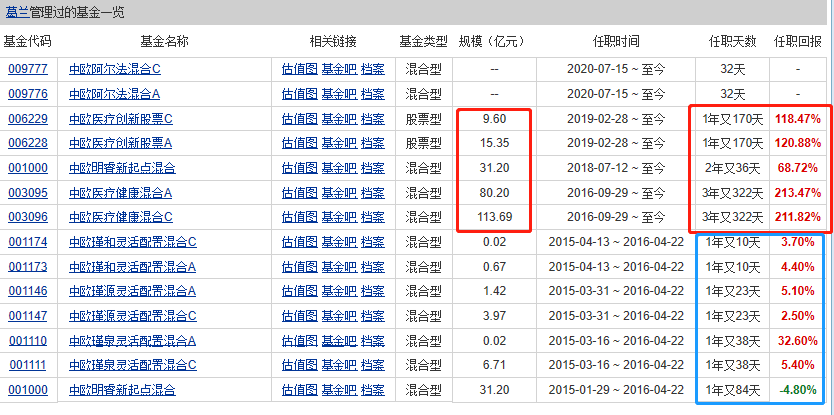The width and height of the screenshot is (834, 415).
Task: Open the 中欧医疗创新股票A fund name link
Action: pyautogui.click(x=121, y=143)
